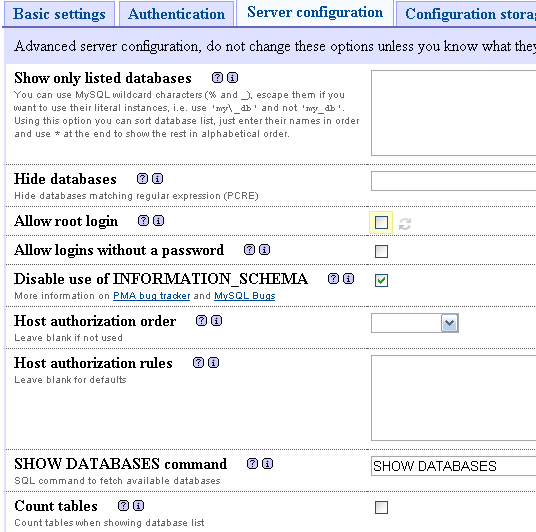Click the Hide databases text field
Image resolution: width=536 pixels, height=532 pixels.
pos(453,181)
